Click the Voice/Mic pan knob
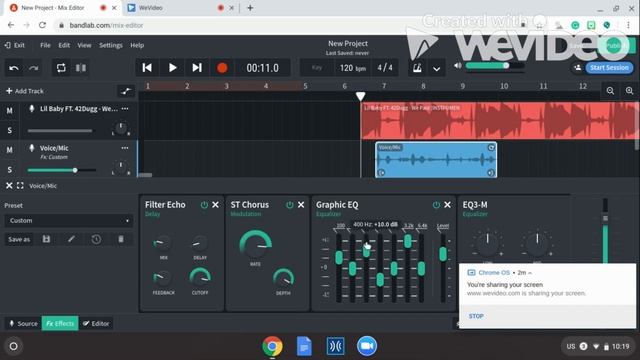Image resolution: width=640 pixels, height=360 pixels. coord(121,167)
